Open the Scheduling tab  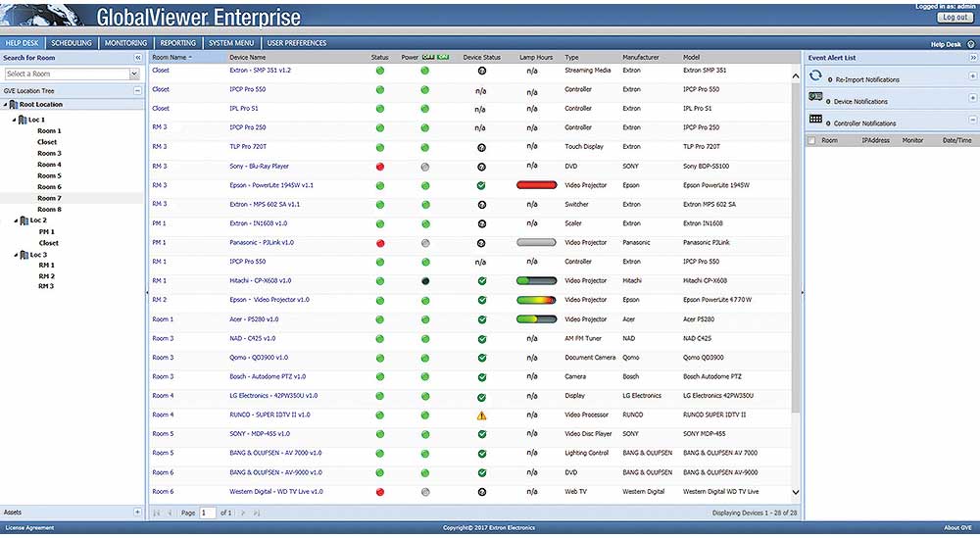(x=72, y=43)
